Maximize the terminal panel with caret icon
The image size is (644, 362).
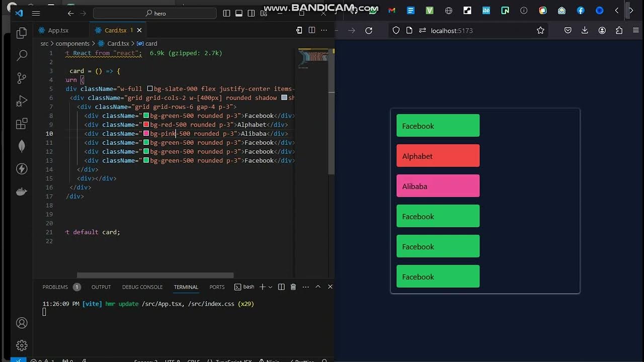318,287
